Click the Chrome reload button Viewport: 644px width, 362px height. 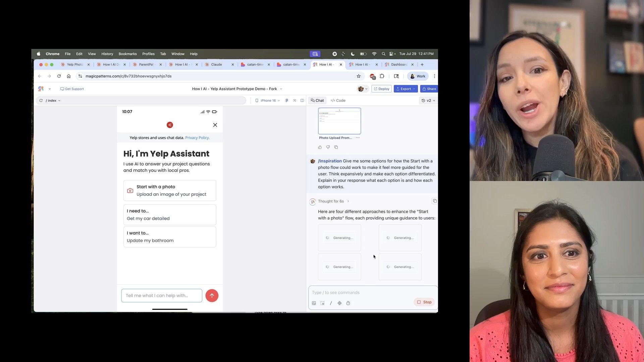tap(59, 76)
